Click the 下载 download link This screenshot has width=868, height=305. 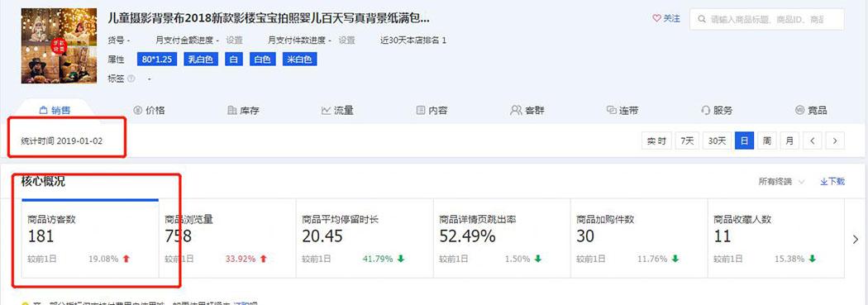(832, 182)
